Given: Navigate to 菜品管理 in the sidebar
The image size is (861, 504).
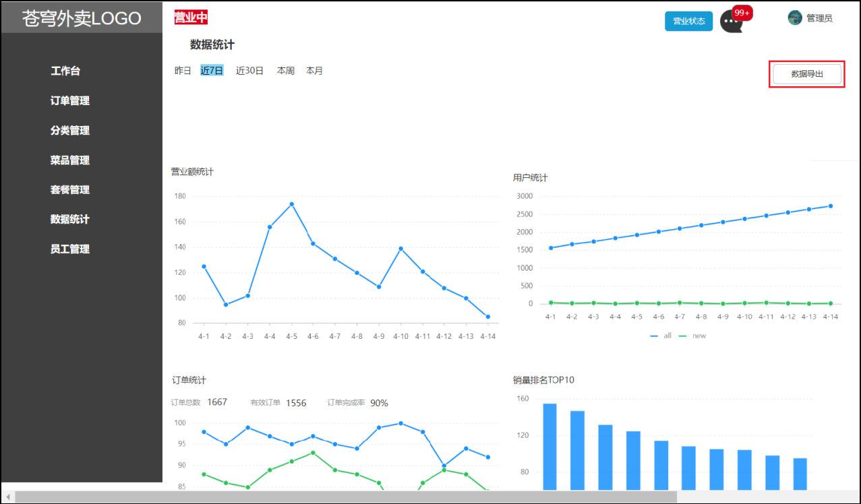Looking at the screenshot, I should point(70,160).
